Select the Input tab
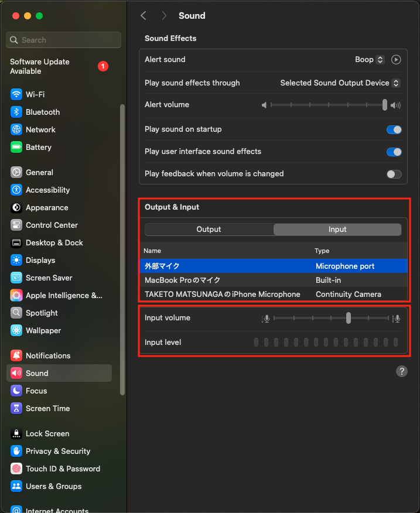Image resolution: width=420 pixels, height=513 pixels. tap(337, 230)
